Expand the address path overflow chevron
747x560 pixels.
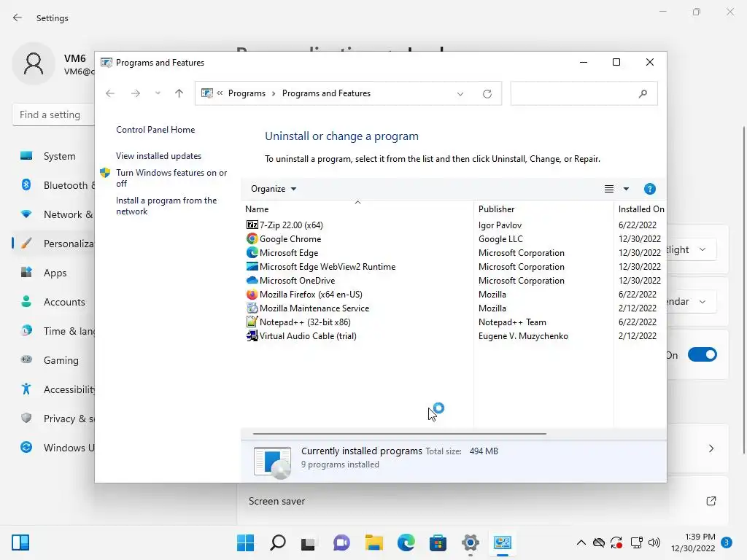pos(220,93)
